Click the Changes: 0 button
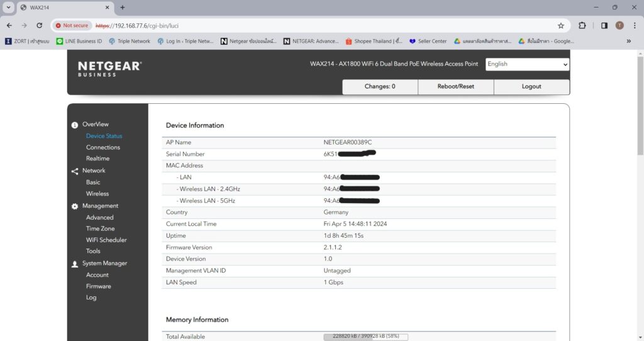This screenshot has width=644, height=341. point(380,87)
